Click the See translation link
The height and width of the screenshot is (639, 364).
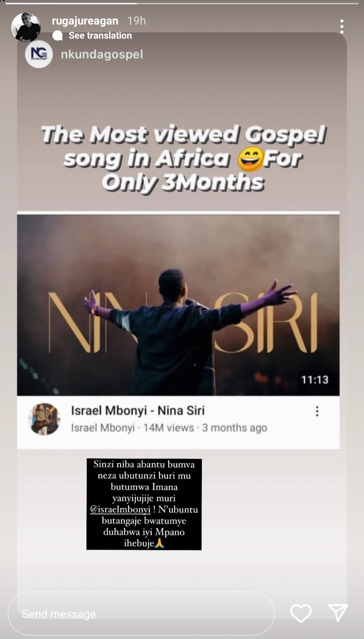click(100, 35)
